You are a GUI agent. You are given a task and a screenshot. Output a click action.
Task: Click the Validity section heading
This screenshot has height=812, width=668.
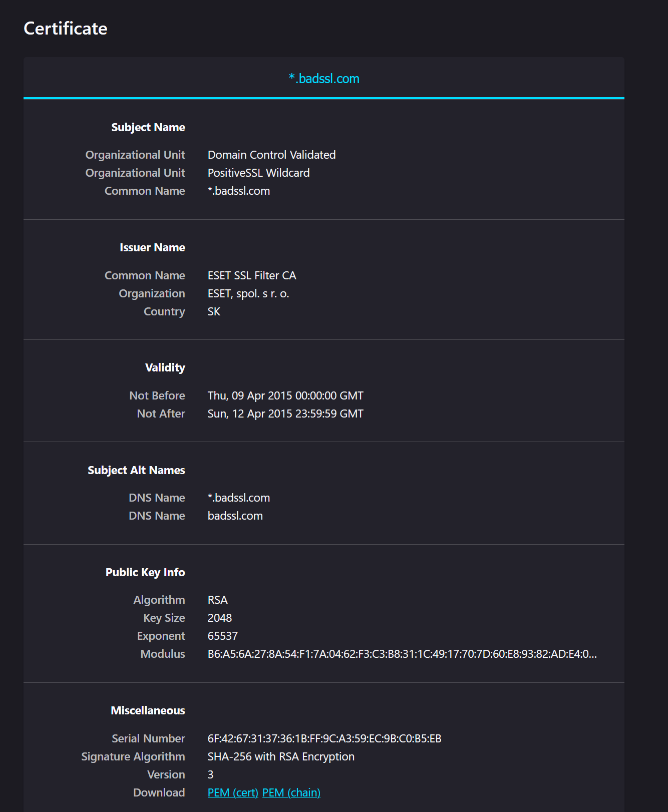[165, 367]
